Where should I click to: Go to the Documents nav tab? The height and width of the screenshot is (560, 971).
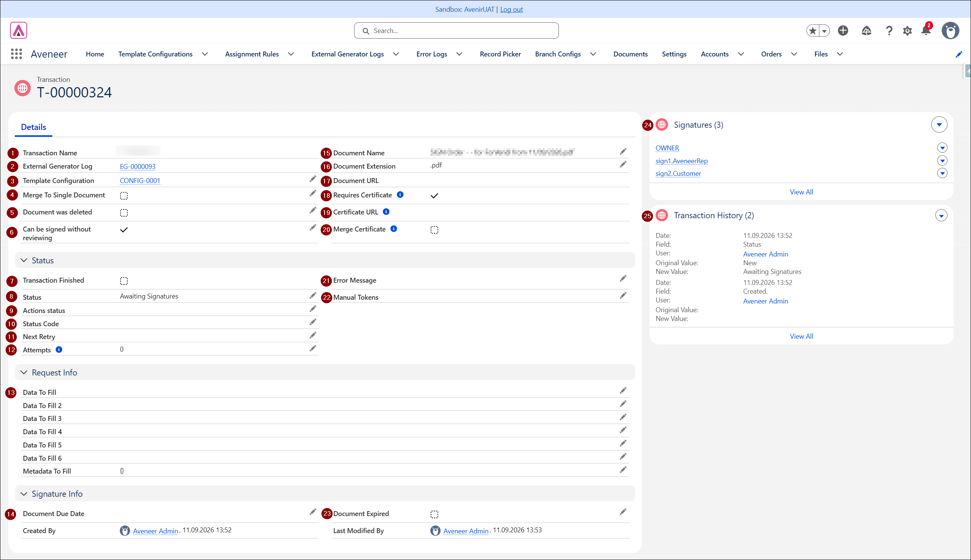[631, 54]
